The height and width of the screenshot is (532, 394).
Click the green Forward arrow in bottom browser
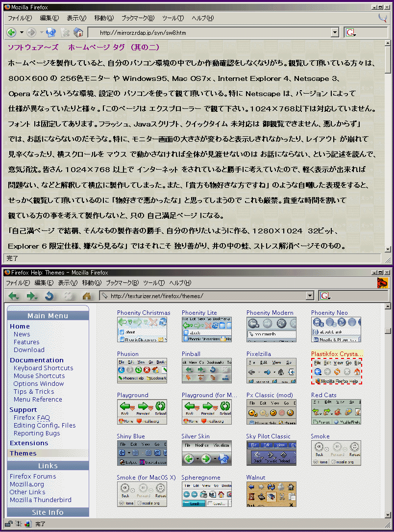tap(32, 296)
